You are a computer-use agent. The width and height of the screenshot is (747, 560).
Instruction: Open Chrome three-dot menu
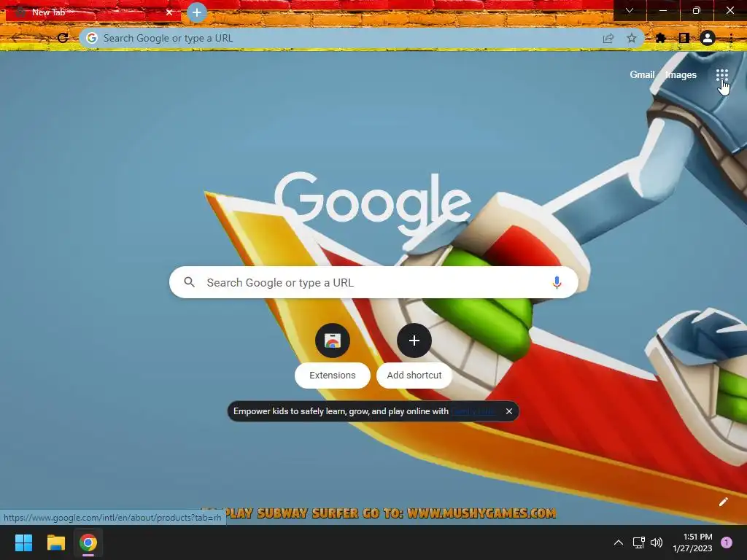(x=731, y=38)
